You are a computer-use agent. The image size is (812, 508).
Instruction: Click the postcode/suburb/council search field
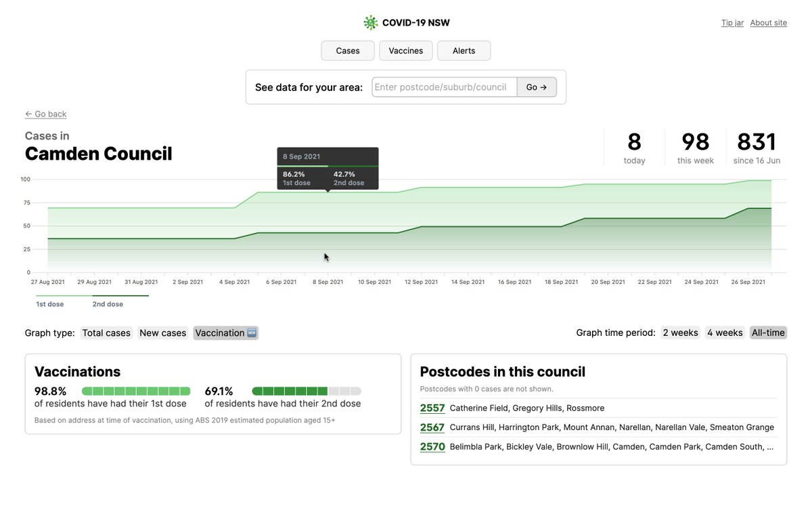pyautogui.click(x=445, y=87)
